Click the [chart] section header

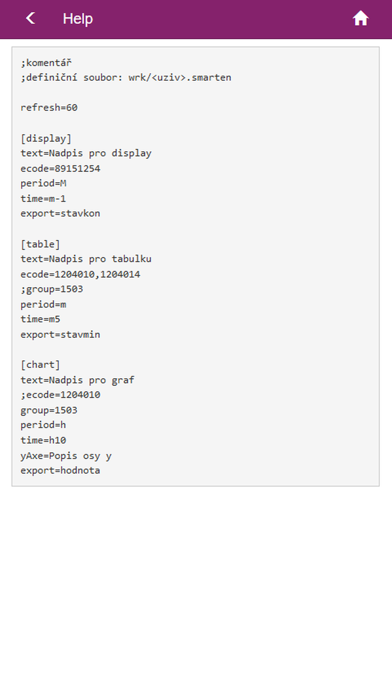[x=40, y=364]
